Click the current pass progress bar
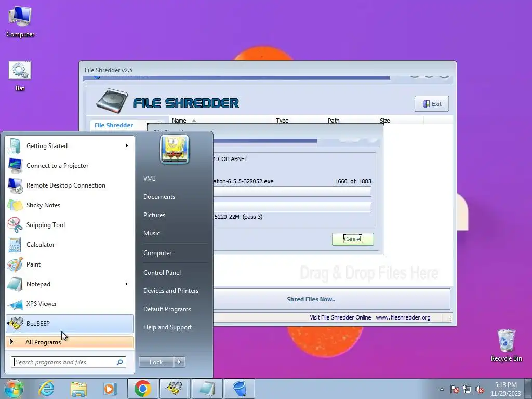Image resolution: width=532 pixels, height=399 pixels. click(292, 207)
